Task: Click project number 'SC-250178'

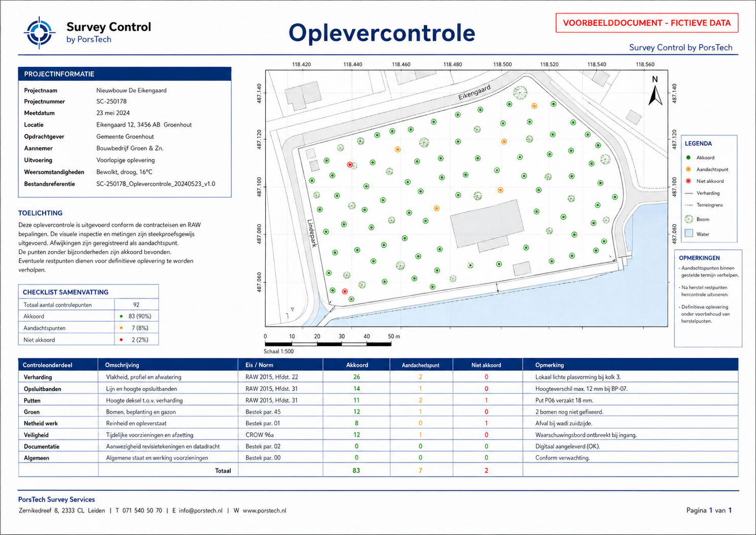Action: click(x=112, y=101)
